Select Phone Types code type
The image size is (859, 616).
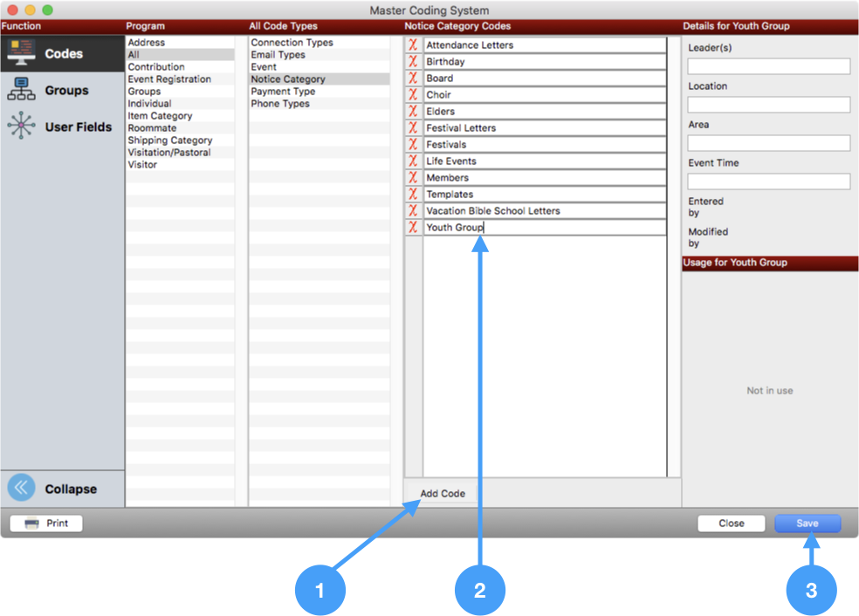319,104
